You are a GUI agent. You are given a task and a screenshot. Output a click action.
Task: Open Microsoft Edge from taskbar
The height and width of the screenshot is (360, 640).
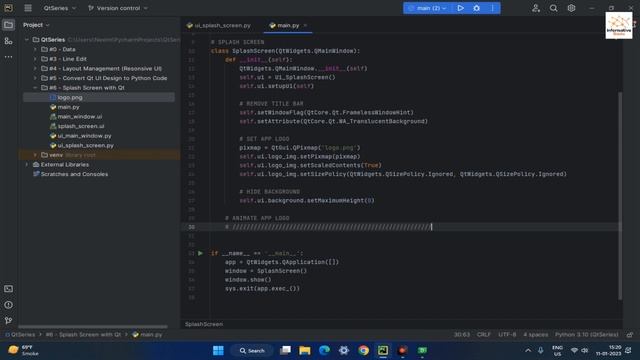[324, 351]
